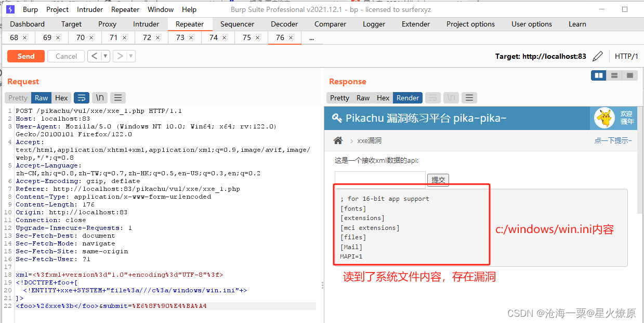Screen dimensions: 644x323
Task: Select tabbed combined layout icon
Action: tap(630, 75)
